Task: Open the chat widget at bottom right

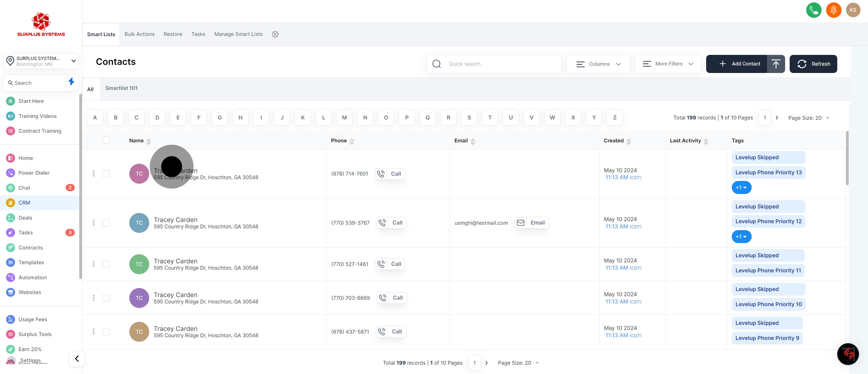Action: click(x=848, y=354)
